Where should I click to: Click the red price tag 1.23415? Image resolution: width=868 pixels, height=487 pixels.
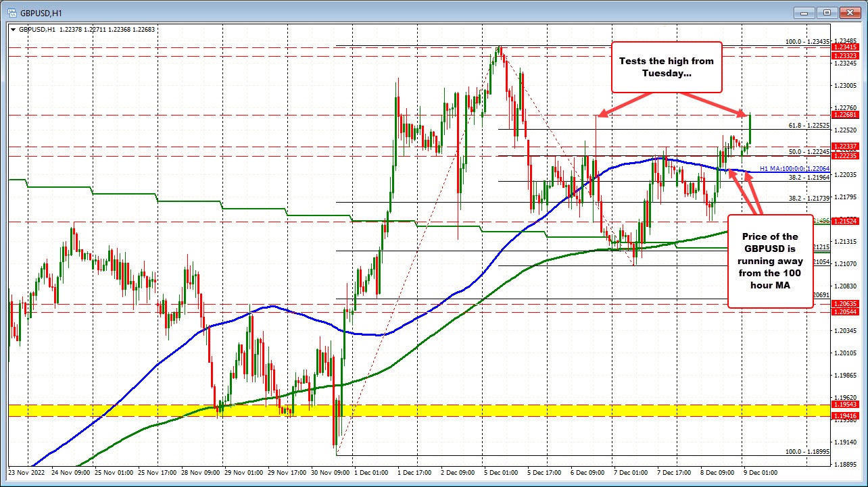[x=846, y=47]
